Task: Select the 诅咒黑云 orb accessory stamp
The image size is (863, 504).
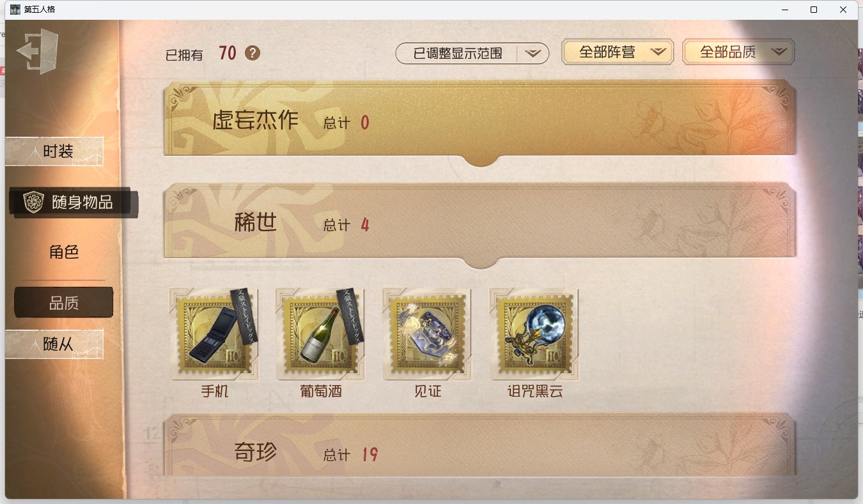Action: coord(534,333)
